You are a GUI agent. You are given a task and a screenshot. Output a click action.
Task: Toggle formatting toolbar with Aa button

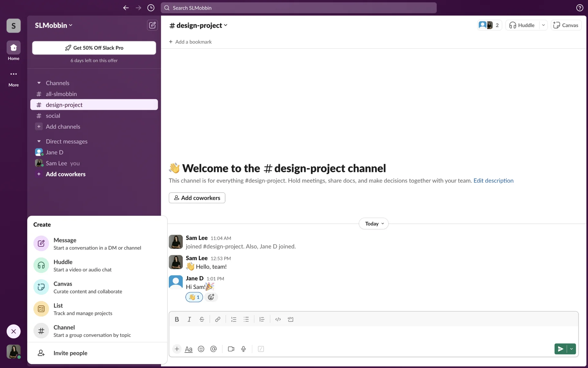click(189, 349)
